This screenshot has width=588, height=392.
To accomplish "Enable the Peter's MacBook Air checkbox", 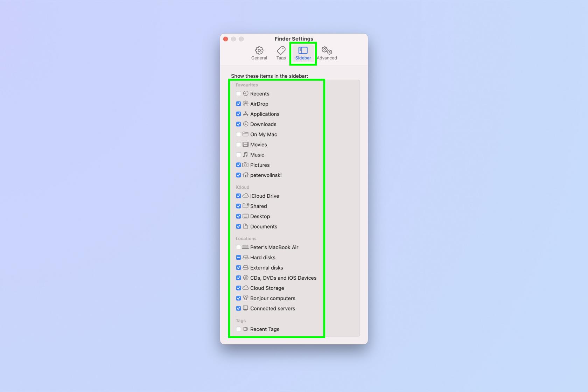I will [238, 247].
